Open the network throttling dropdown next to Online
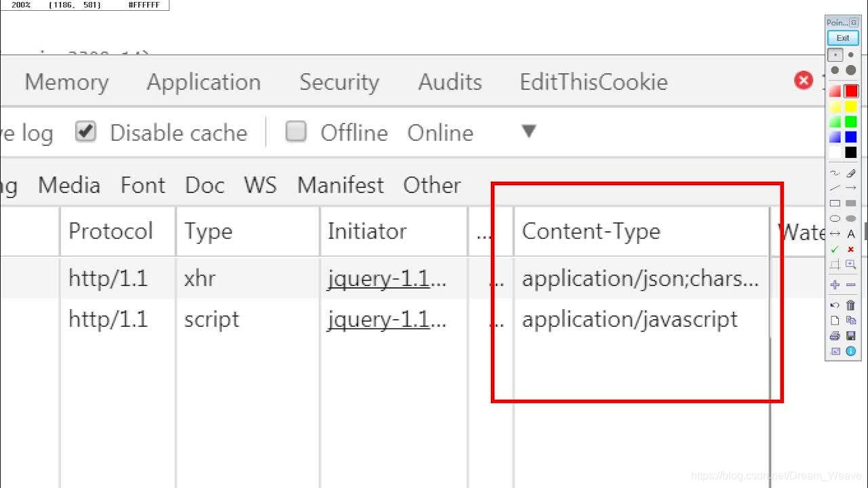The width and height of the screenshot is (868, 488). pyautogui.click(x=528, y=133)
